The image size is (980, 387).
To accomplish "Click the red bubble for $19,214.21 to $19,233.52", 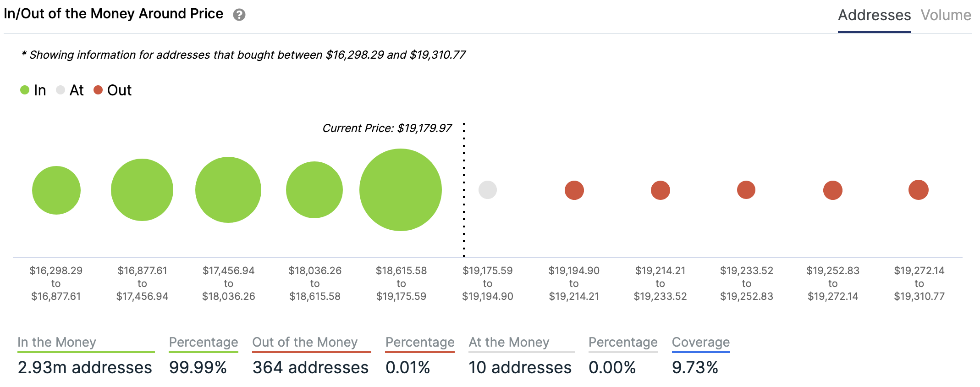I will click(x=660, y=190).
